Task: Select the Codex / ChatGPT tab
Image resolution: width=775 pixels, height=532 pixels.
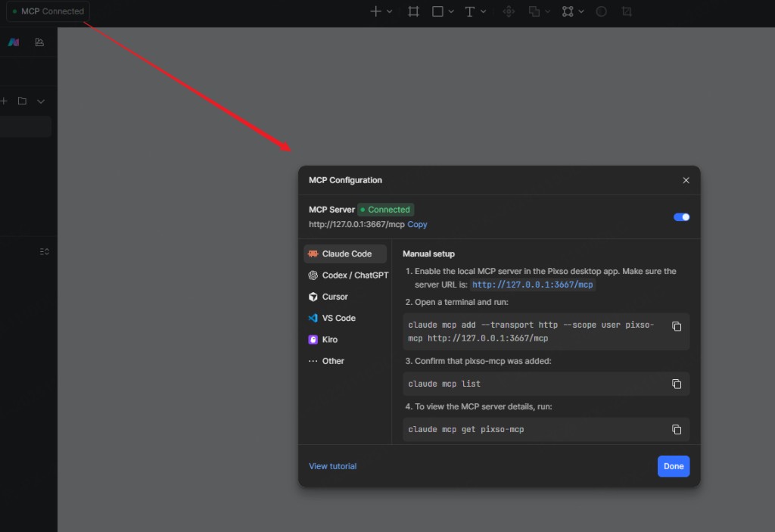Action: pos(347,275)
